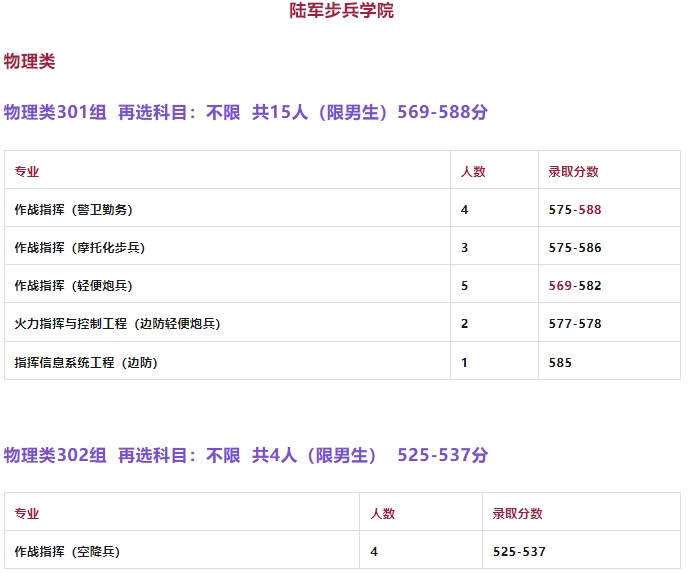
Task: Click the 575-586 score cell
Action: 575,248
